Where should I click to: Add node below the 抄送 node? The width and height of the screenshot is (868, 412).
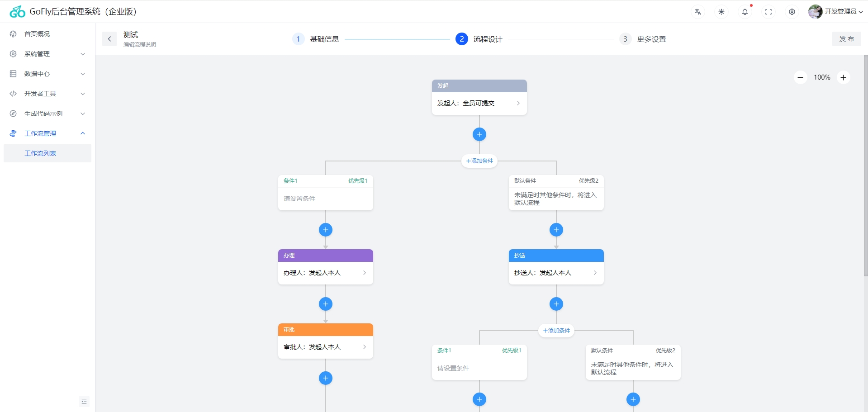(556, 304)
